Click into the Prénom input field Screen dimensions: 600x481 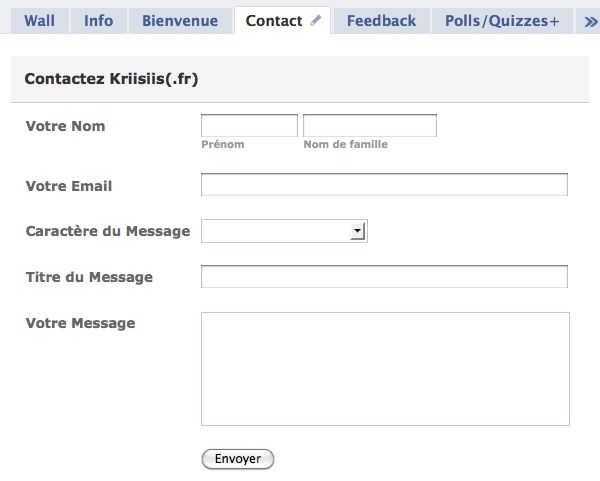[x=249, y=126]
